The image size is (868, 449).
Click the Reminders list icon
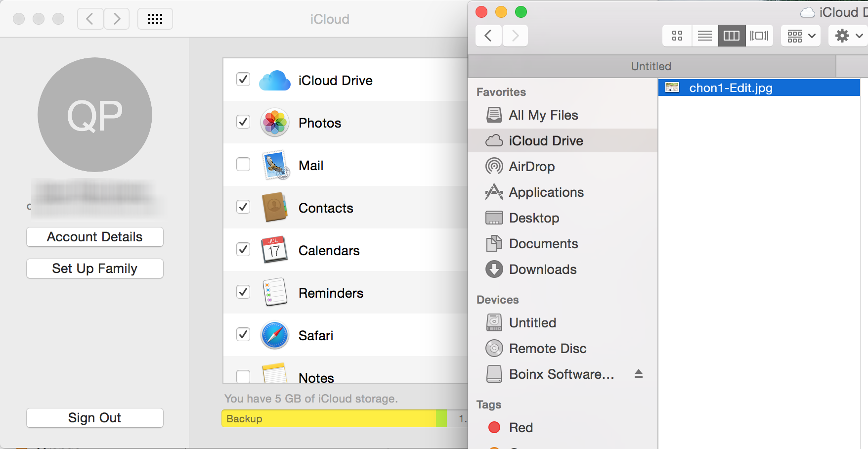275,292
